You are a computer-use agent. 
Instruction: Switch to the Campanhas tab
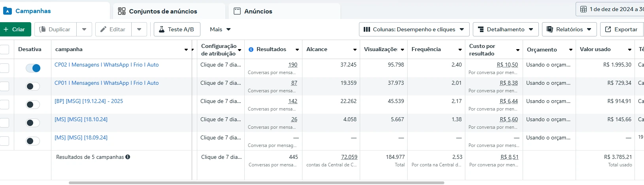[55, 11]
